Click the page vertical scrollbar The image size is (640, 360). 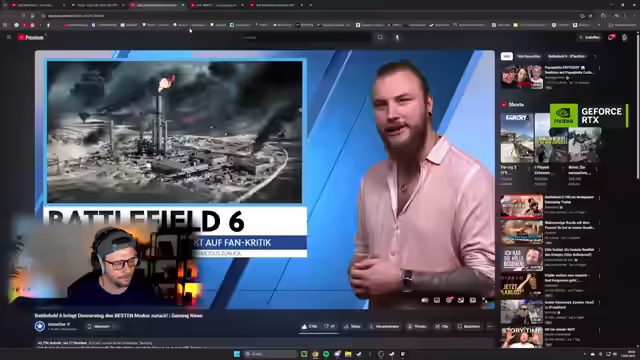tap(638, 106)
